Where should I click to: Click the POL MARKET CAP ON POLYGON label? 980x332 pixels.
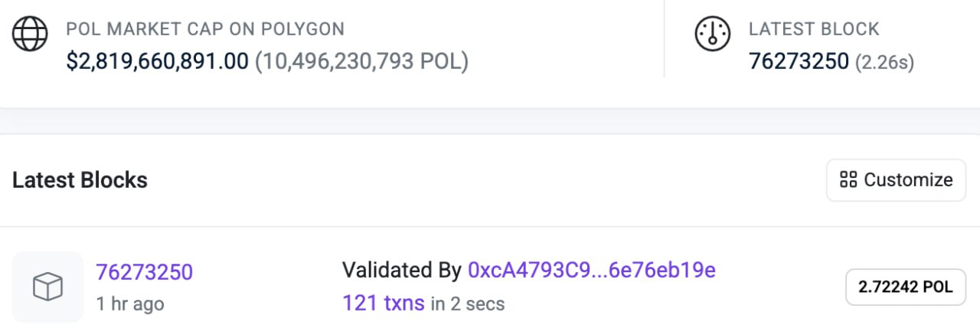tap(205, 30)
